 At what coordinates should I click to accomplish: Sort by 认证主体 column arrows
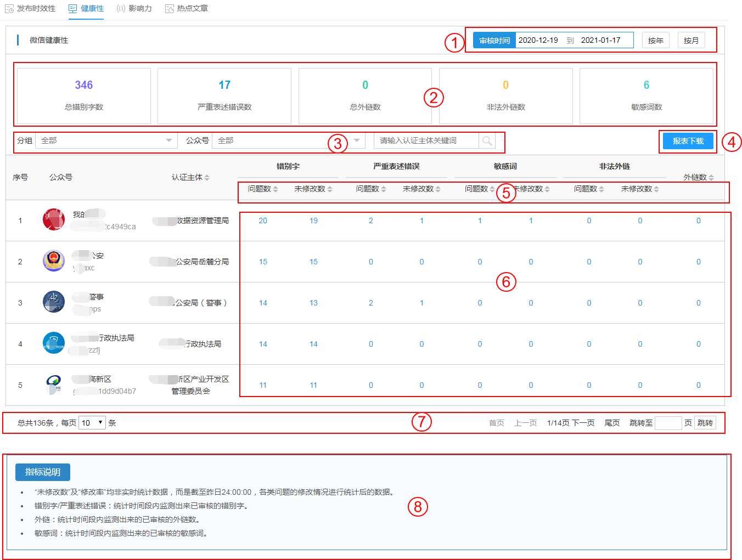(207, 178)
